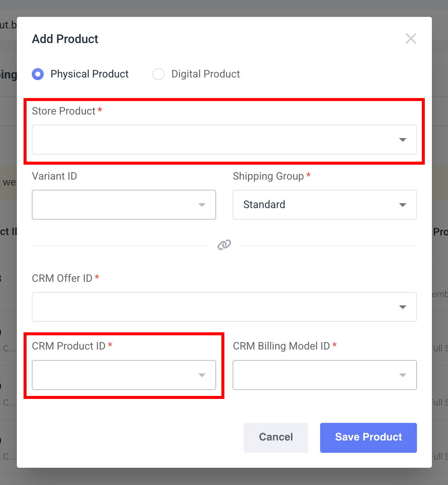This screenshot has height=485, width=448.
Task: Open the Variant ID dropdown field
Action: click(124, 205)
